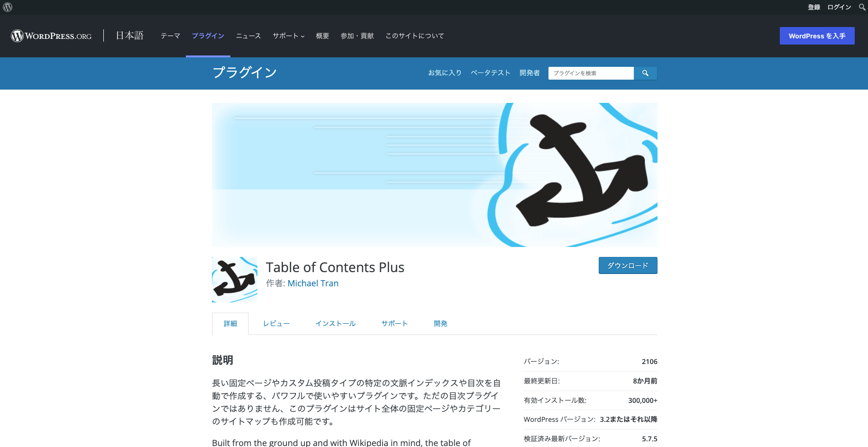
Task: Select the 開発 tab
Action: pos(440,324)
